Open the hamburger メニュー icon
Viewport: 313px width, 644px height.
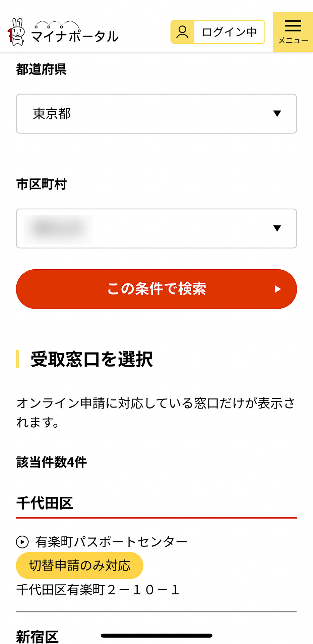293,25
